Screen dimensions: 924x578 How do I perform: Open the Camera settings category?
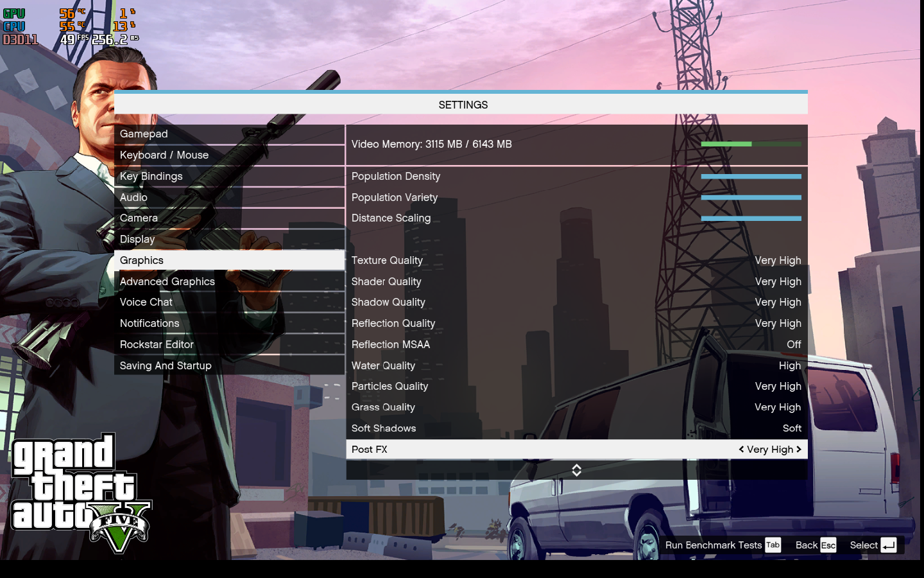(x=229, y=218)
